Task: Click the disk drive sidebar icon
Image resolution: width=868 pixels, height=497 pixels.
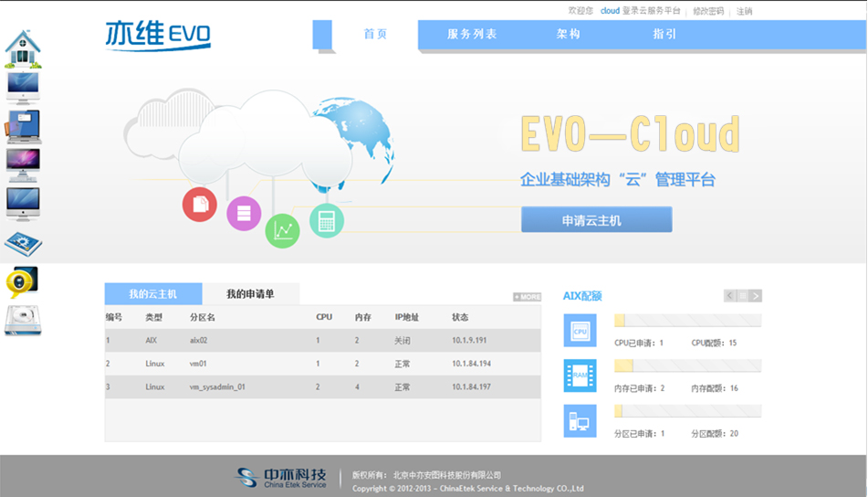Action: click(x=23, y=321)
